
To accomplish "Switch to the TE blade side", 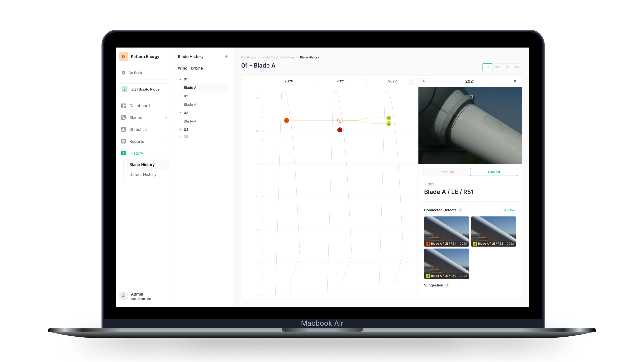I will pyautogui.click(x=507, y=67).
